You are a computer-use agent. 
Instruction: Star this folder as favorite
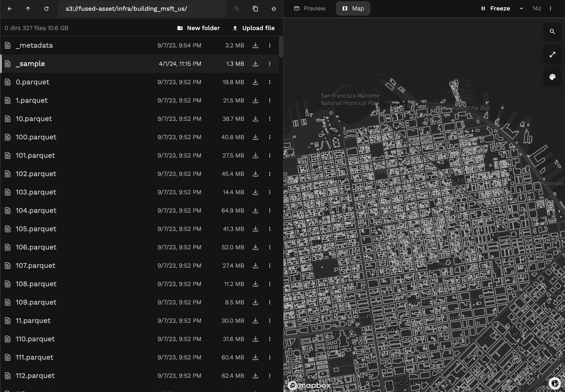point(274,9)
